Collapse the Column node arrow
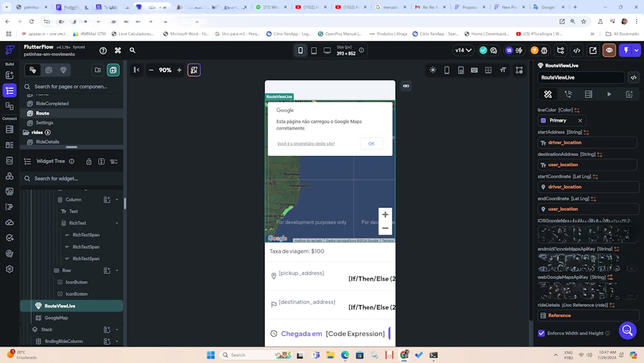 pos(117,200)
